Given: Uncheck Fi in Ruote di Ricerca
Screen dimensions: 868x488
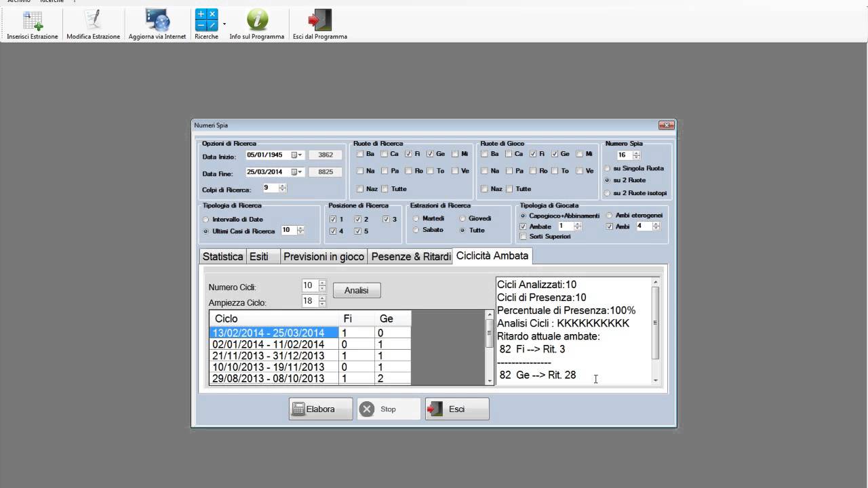Looking at the screenshot, I should coord(408,154).
